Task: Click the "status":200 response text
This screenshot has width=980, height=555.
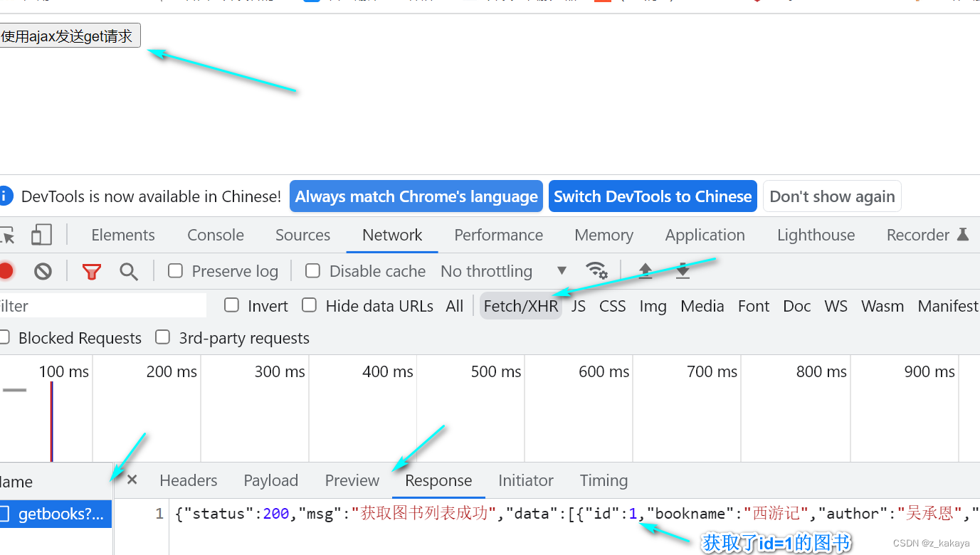Action: [232, 514]
